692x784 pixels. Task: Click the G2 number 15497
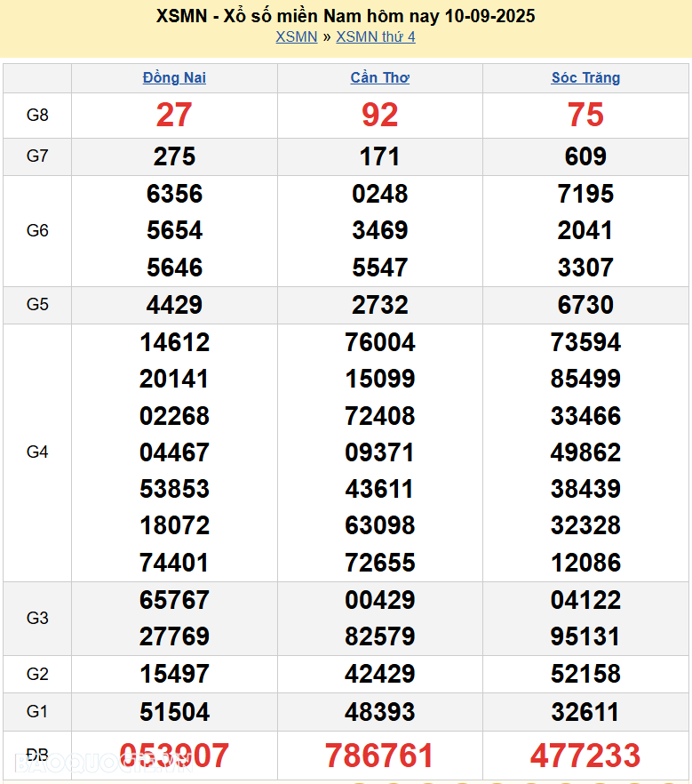click(174, 674)
